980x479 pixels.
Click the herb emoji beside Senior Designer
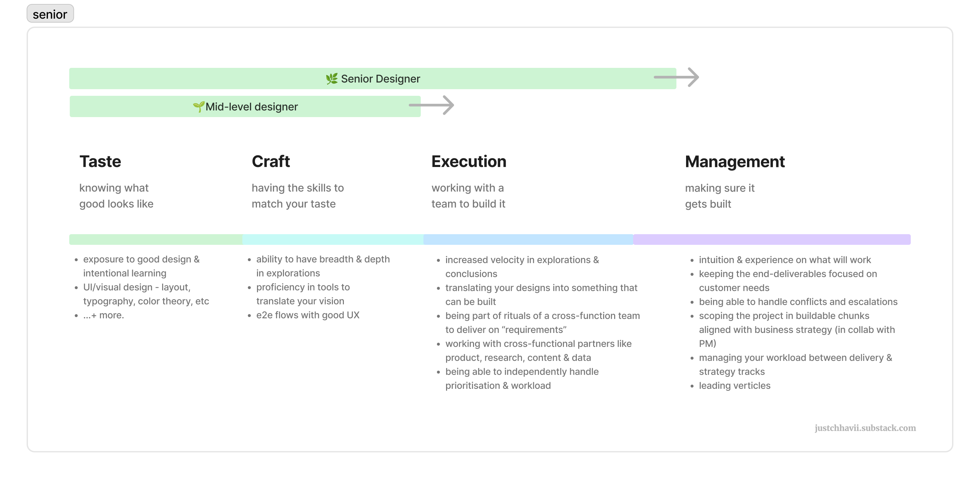click(x=332, y=79)
